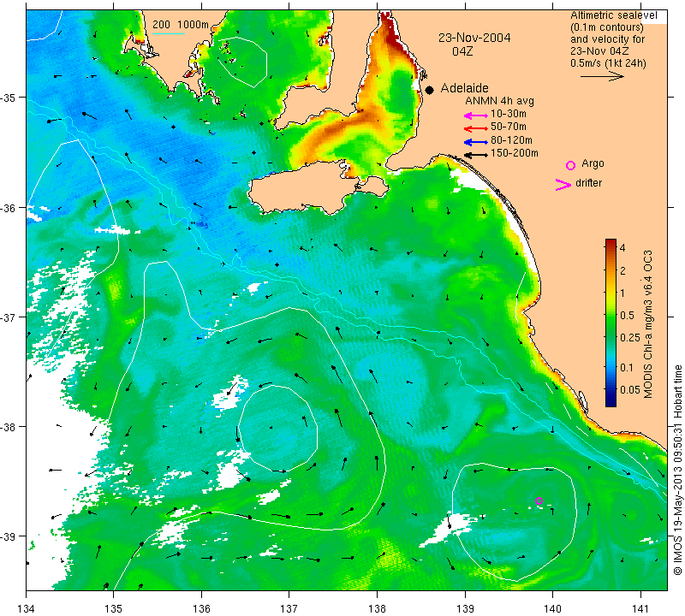This screenshot has width=685, height=616.
Task: Click the magenta 10-30m arrow in legend
Action: point(476,115)
